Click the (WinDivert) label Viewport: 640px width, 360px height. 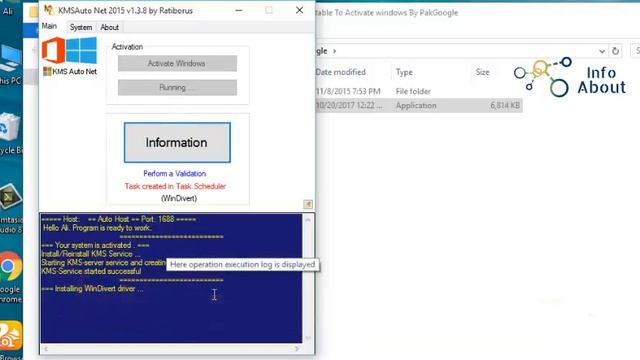(179, 198)
